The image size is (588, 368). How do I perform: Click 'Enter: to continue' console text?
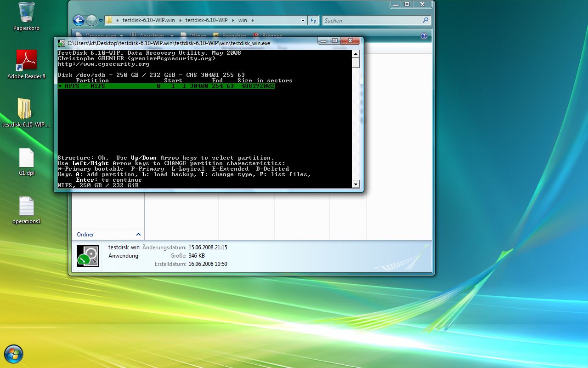tap(109, 180)
